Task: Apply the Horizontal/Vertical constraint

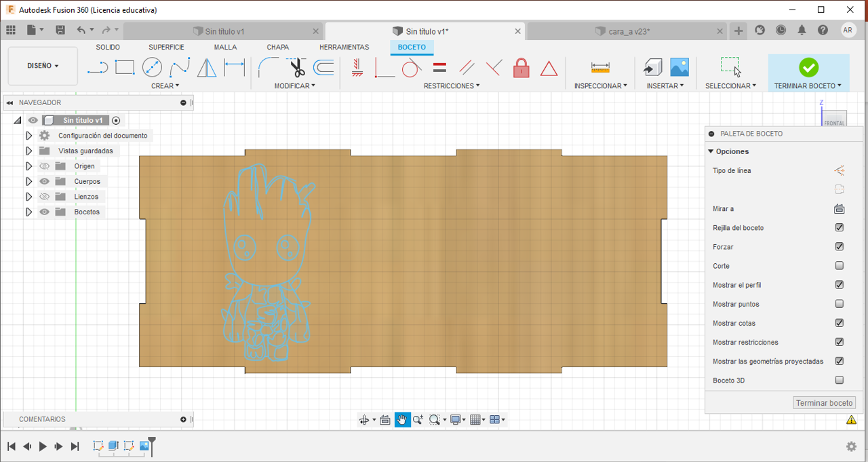Action: tap(358, 67)
